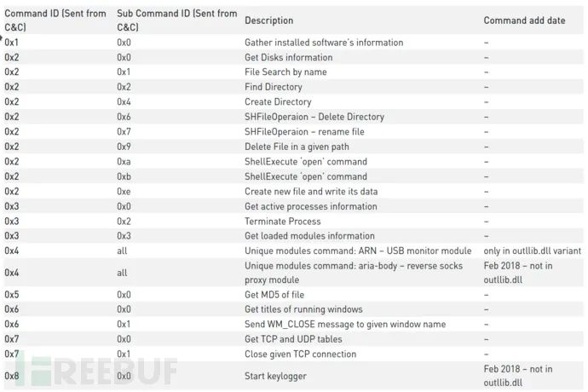Click the Sub Command ID column header
The height and width of the screenshot is (392, 588).
tap(177, 20)
